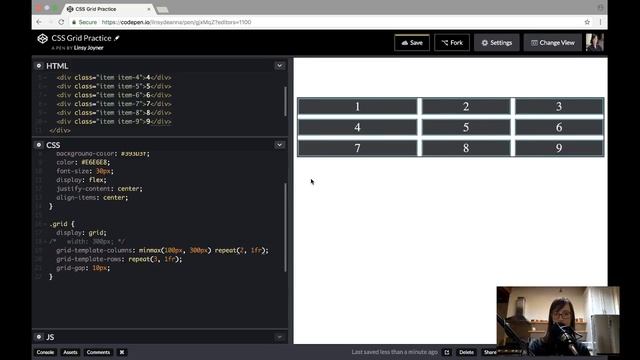Bookmark the page with the star icon
The image size is (640, 360).
coord(587,22)
